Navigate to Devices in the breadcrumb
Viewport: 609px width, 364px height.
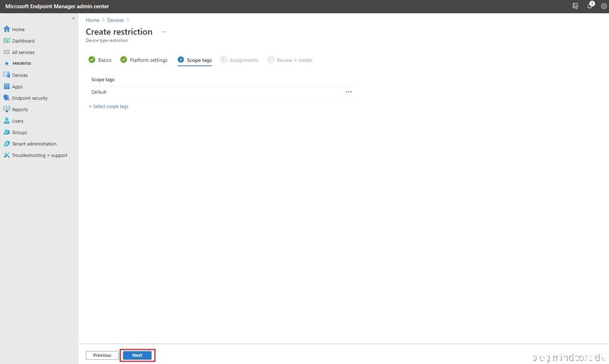115,20
